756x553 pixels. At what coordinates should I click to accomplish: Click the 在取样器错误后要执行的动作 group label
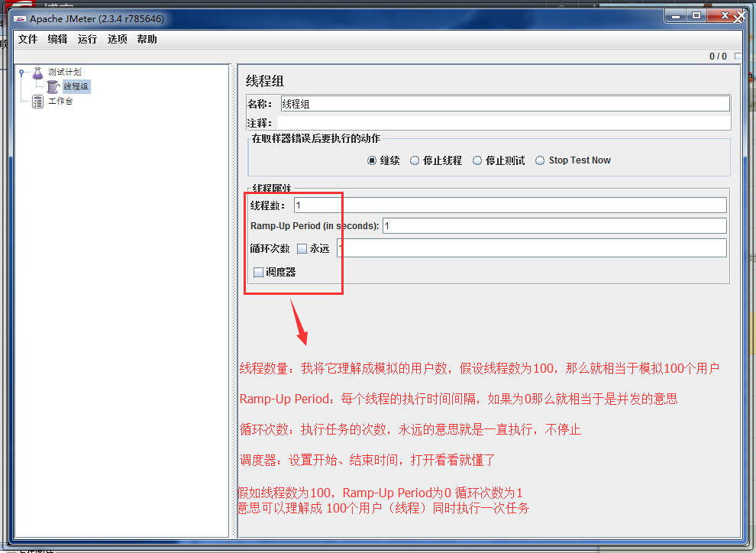point(316,138)
